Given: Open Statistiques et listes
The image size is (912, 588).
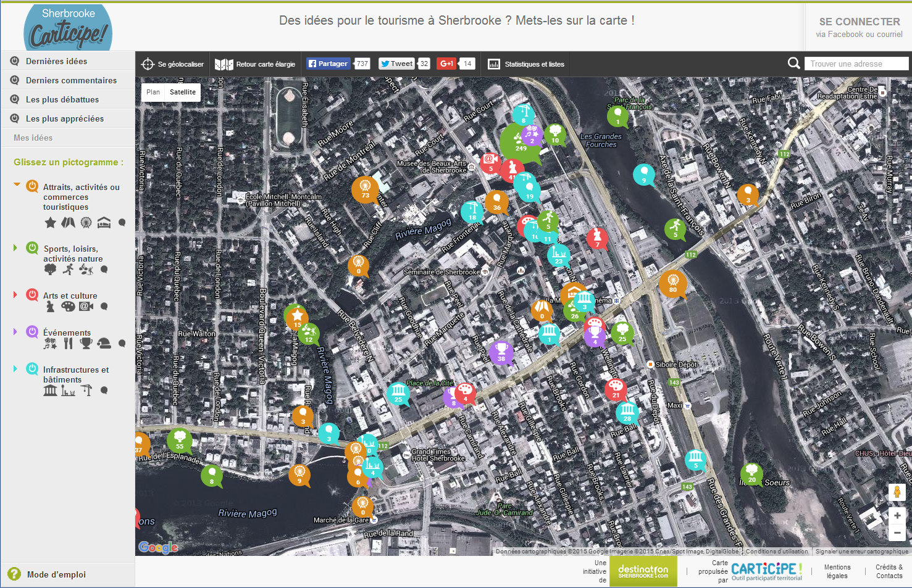Looking at the screenshot, I should tap(526, 64).
